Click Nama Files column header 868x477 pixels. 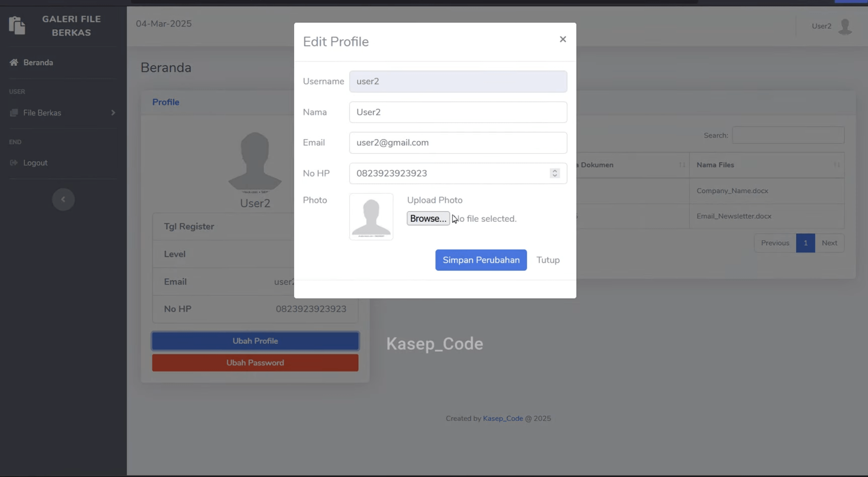pos(767,165)
